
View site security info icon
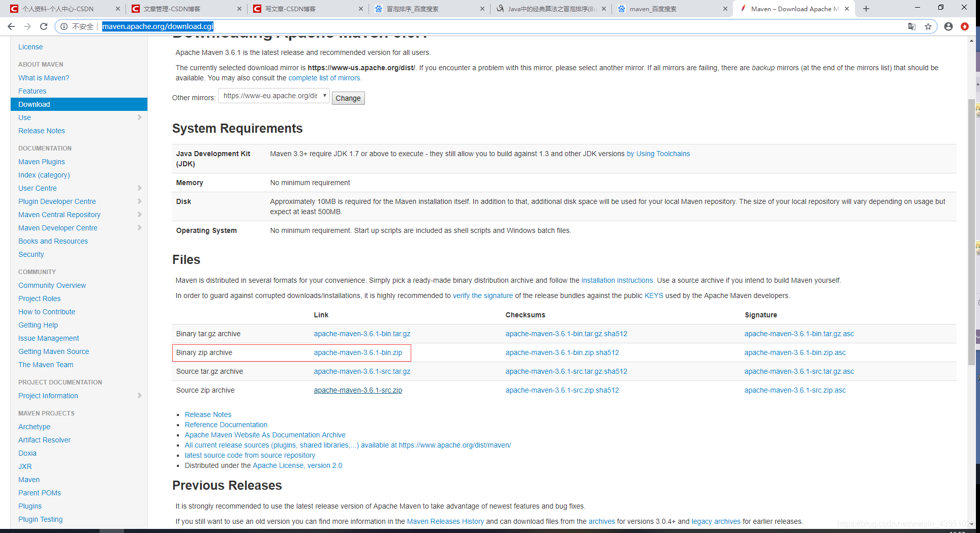point(64,26)
